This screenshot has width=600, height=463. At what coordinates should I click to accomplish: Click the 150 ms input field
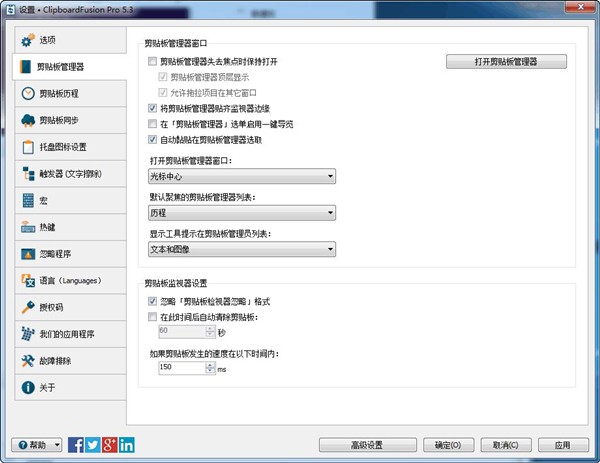point(182,368)
